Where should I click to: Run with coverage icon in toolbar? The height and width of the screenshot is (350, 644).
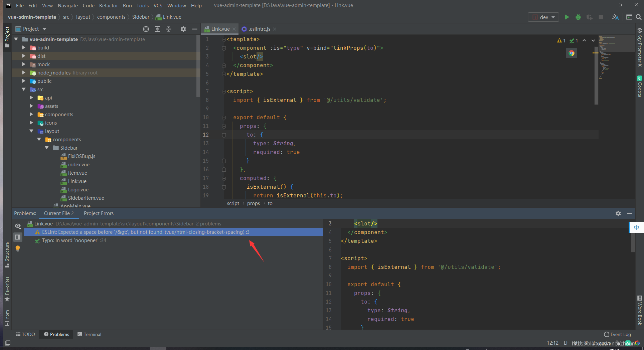[590, 17]
